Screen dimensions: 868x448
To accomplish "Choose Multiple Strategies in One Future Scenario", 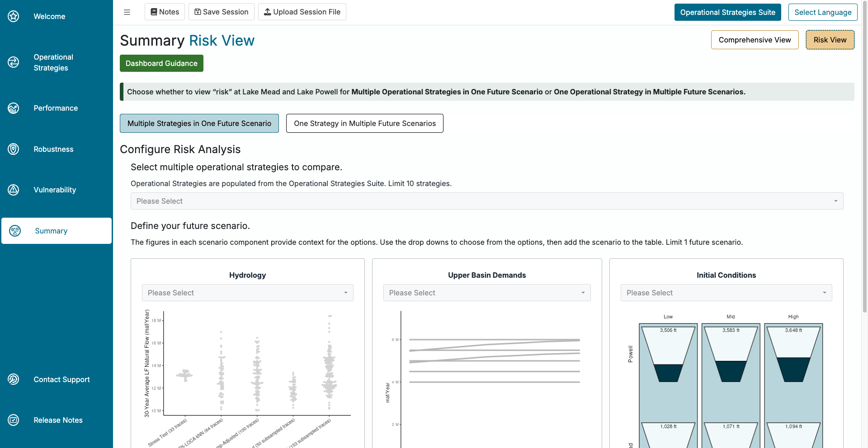I will tap(199, 123).
